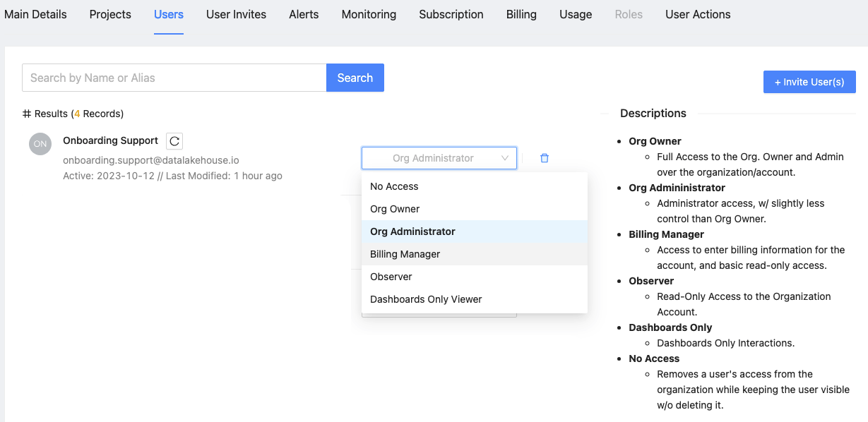Open the User Actions tab
This screenshot has height=422, width=868.
tap(698, 14)
